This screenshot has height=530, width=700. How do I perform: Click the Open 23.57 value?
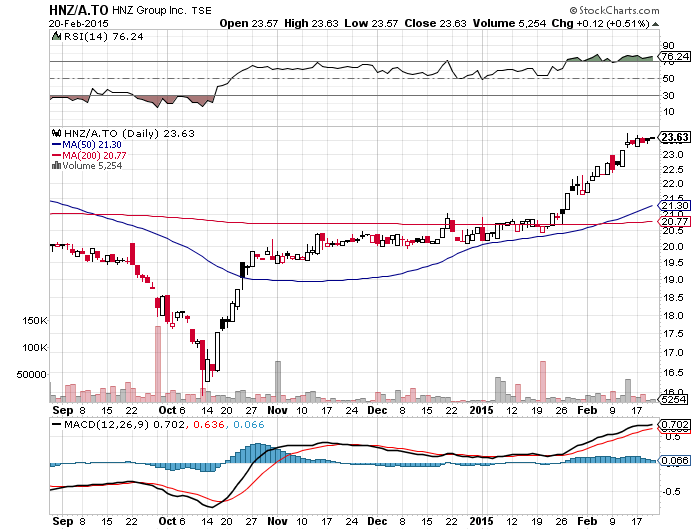pyautogui.click(x=249, y=23)
